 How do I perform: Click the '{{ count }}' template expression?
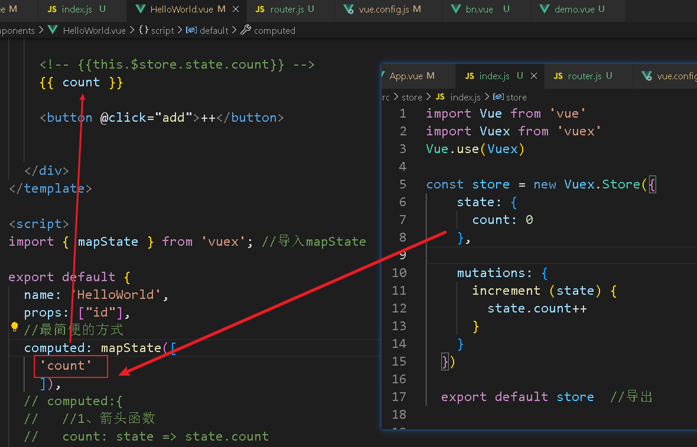pos(81,83)
